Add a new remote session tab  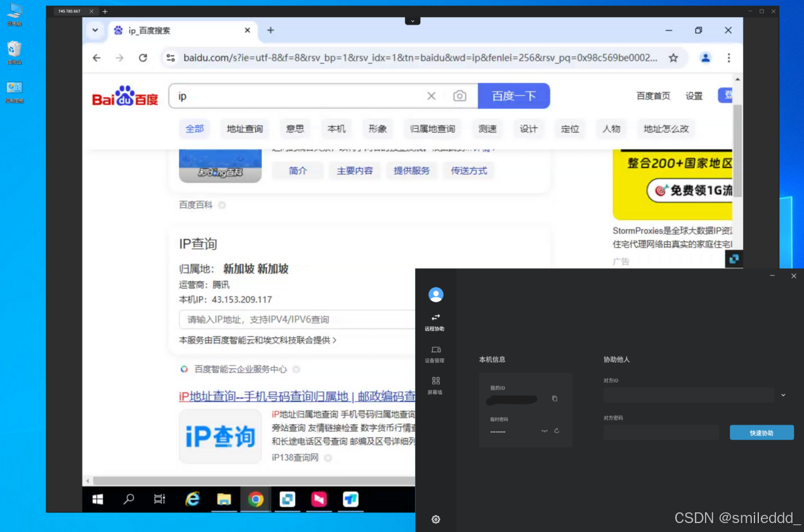105,11
